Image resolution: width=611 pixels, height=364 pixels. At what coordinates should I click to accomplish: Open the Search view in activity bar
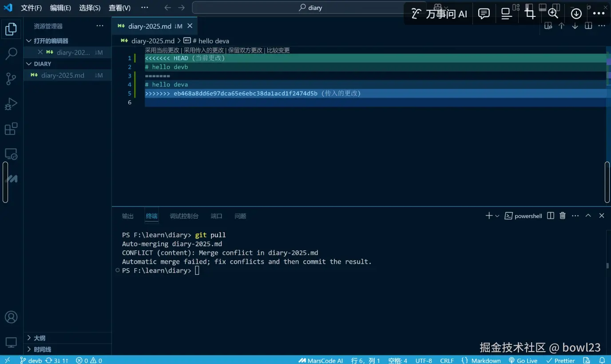[x=11, y=54]
